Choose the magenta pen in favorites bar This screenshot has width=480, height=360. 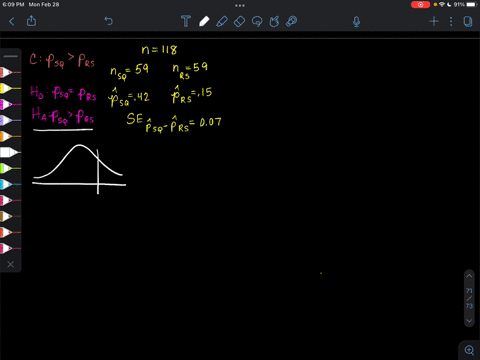[x=10, y=104]
